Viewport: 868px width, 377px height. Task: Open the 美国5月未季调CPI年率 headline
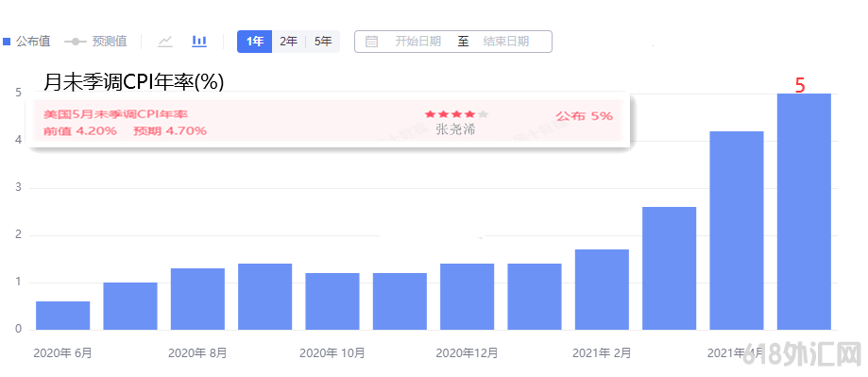(115, 114)
